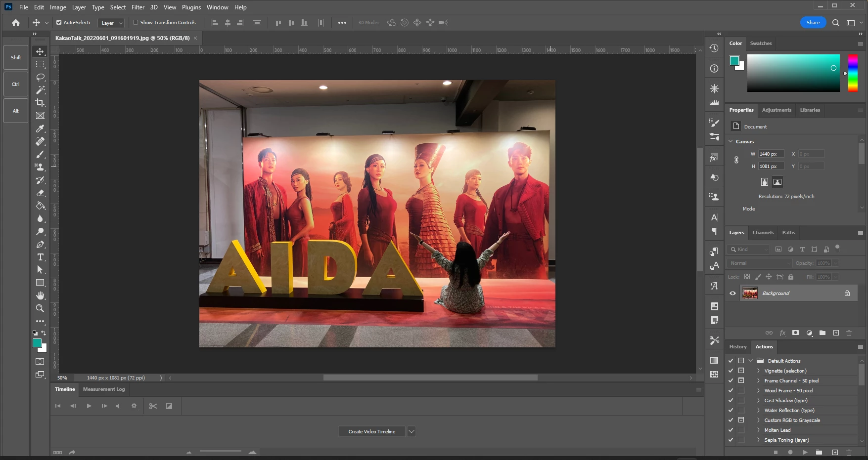The height and width of the screenshot is (460, 868).
Task: Expand the Cast Shadow (type) action
Action: point(758,400)
